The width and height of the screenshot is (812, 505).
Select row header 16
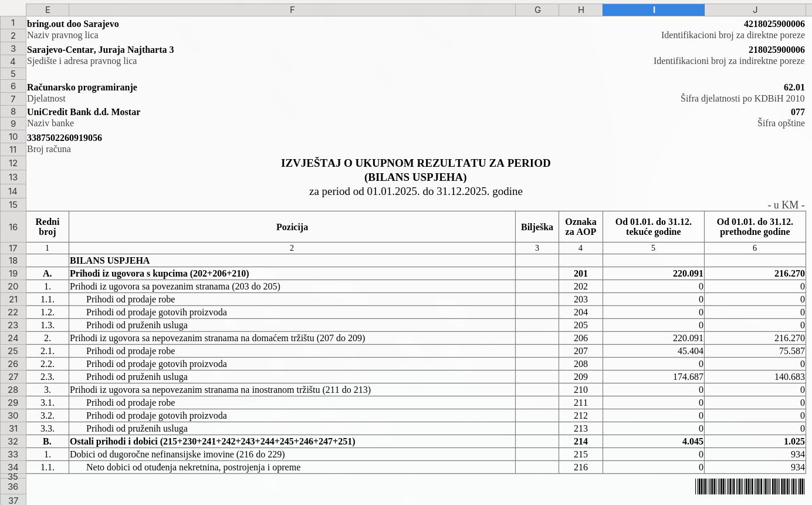tap(13, 227)
